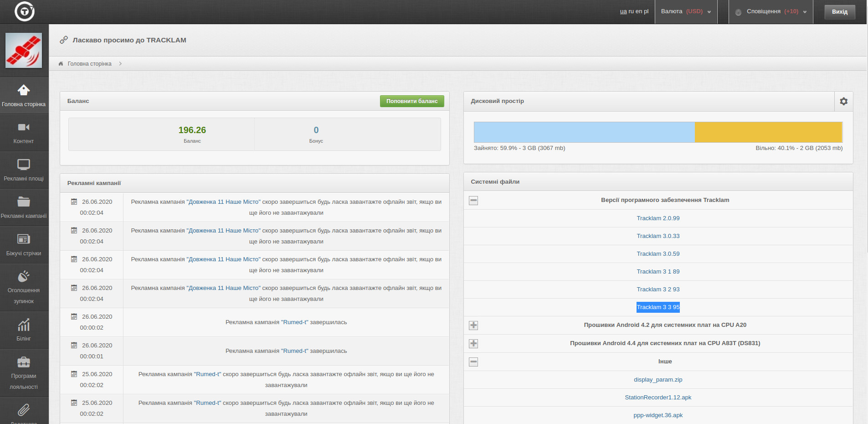The width and height of the screenshot is (868, 424).
Task: Open the Контент section video camera icon
Action: pyautogui.click(x=24, y=128)
